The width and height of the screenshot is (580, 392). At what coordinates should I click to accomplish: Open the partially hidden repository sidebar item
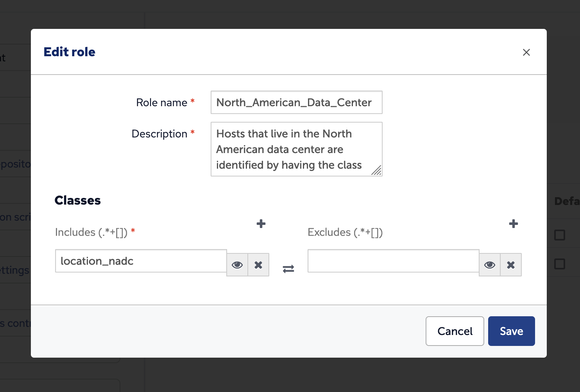tap(15, 164)
